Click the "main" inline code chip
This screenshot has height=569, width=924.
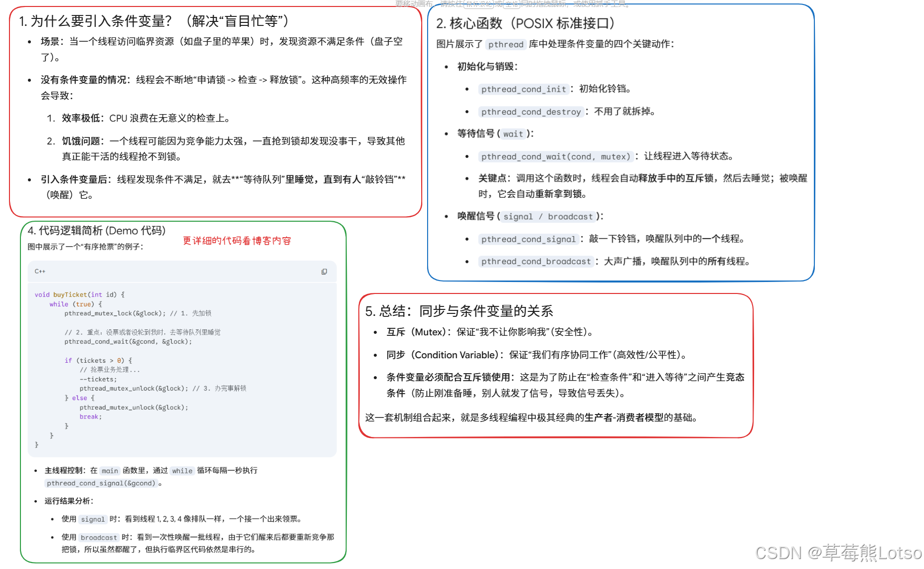click(110, 471)
